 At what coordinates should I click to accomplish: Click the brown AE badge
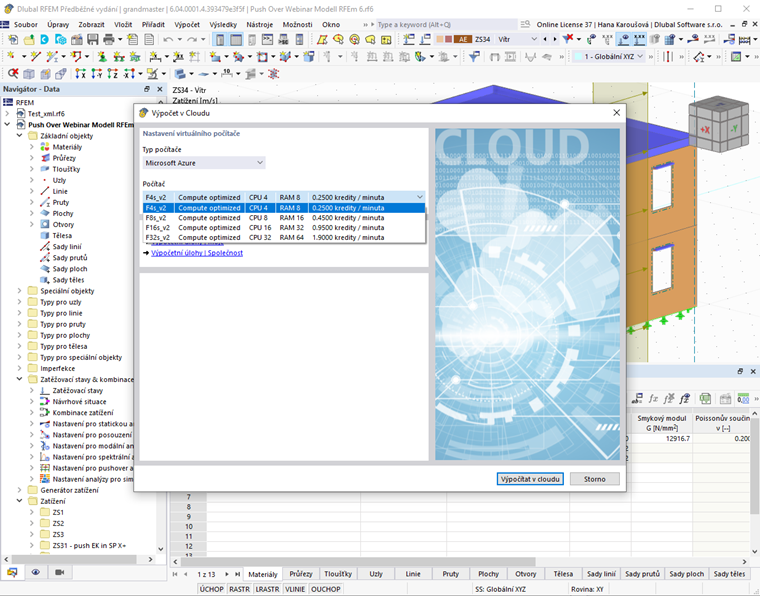point(463,39)
